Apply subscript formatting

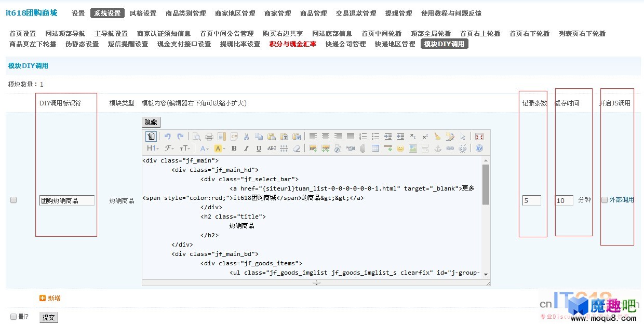coord(413,137)
